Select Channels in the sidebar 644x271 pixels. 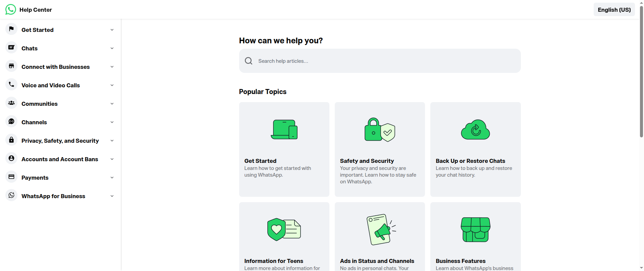point(34,122)
